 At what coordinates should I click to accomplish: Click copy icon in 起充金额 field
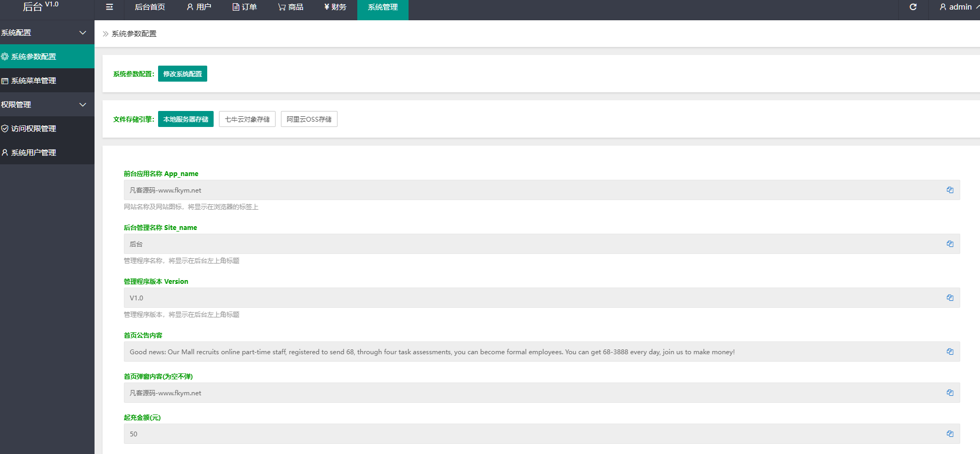[x=950, y=434]
